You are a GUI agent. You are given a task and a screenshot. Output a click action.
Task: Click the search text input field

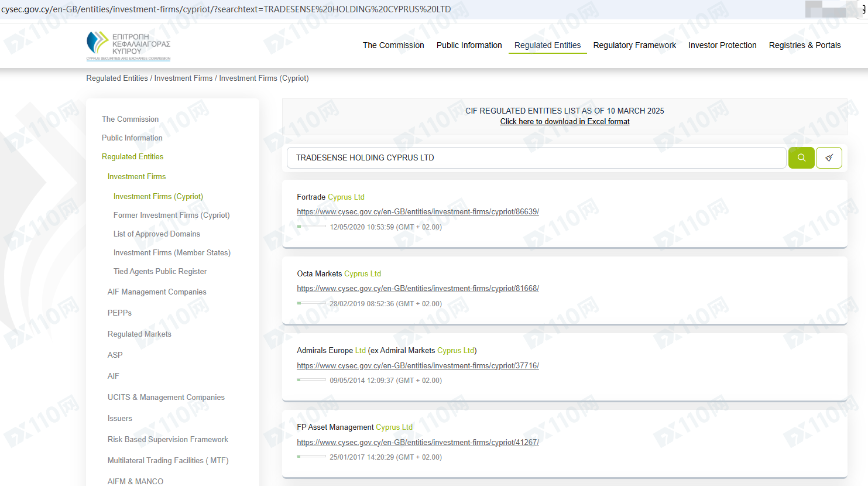pyautogui.click(x=536, y=158)
